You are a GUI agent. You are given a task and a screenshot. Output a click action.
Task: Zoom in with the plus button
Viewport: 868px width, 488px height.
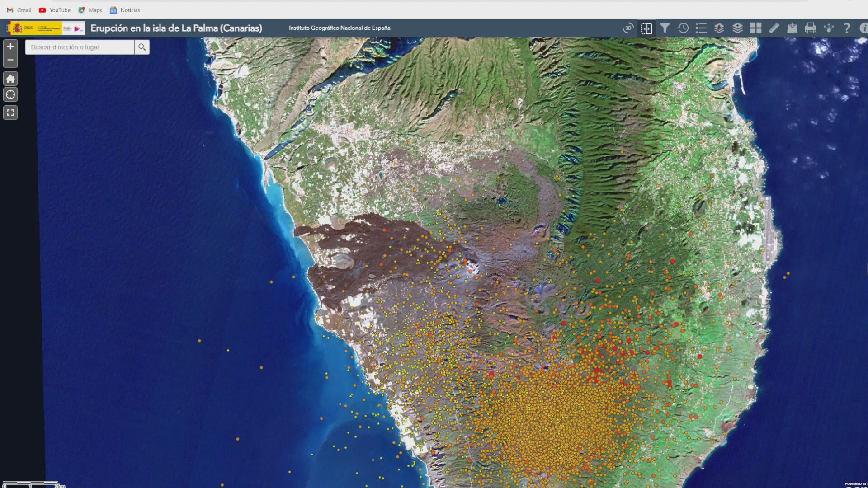10,46
